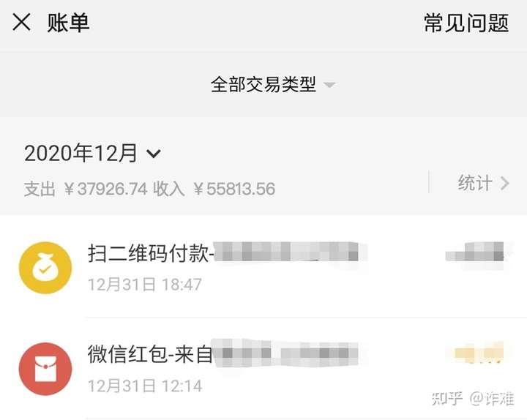Close the 账单 page with X icon

tap(21, 22)
